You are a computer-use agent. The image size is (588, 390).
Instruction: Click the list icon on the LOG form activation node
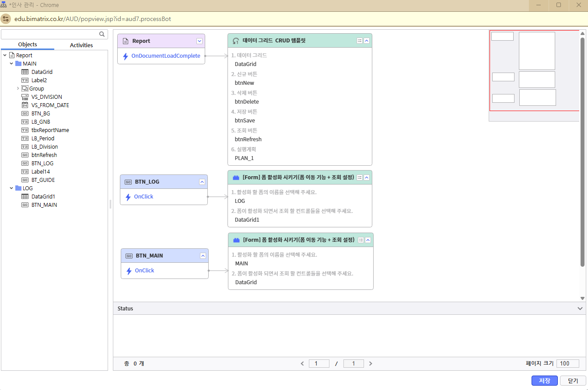(360, 178)
